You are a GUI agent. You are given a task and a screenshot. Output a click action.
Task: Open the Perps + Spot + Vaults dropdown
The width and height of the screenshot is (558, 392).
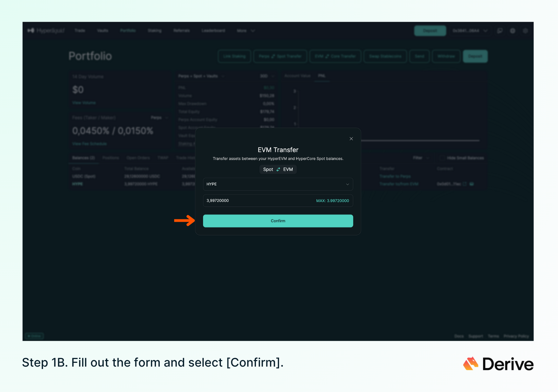click(201, 76)
